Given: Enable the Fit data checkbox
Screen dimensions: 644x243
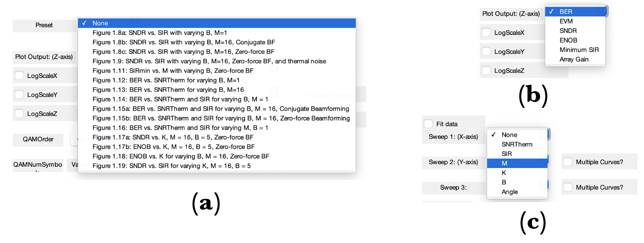Looking at the screenshot, I should pyautogui.click(x=428, y=124).
